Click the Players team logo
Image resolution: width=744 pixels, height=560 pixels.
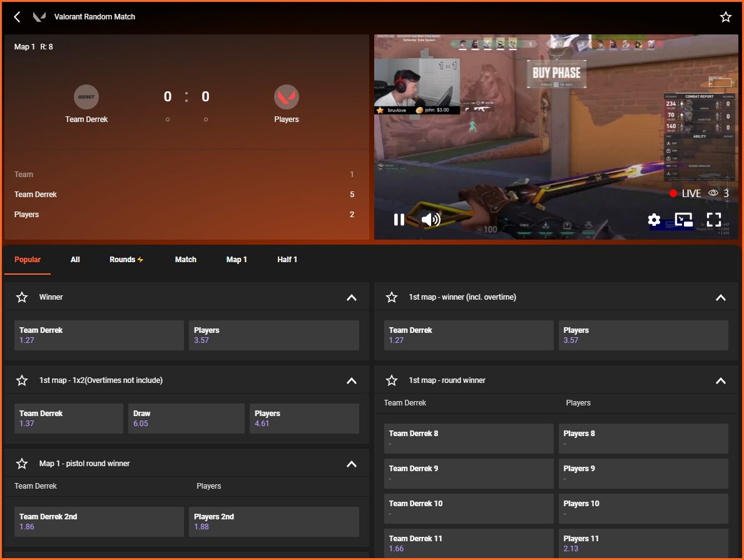click(x=287, y=97)
